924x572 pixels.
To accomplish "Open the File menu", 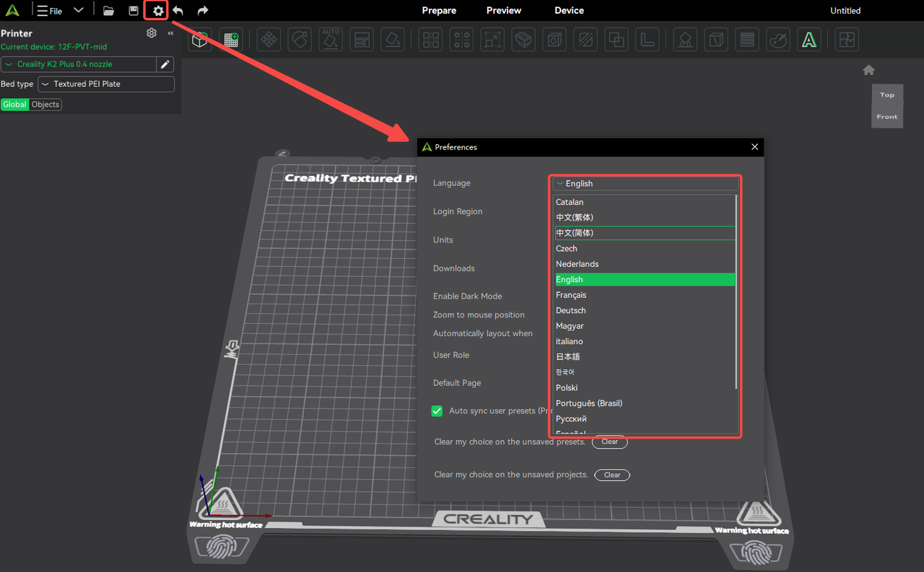I will pos(50,11).
